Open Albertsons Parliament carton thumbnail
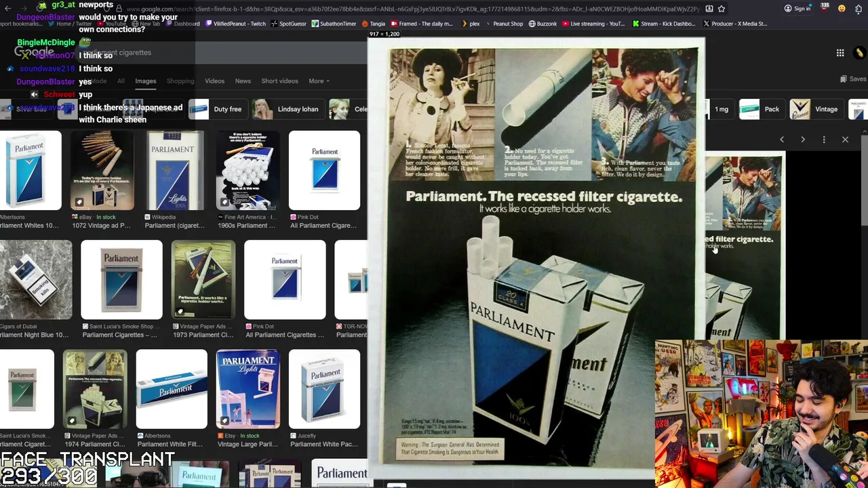 click(172, 389)
